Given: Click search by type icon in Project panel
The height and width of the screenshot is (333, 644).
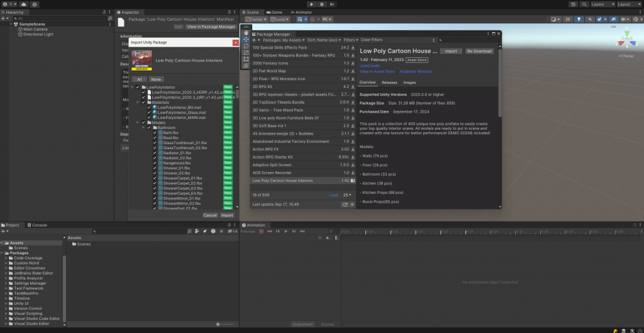Looking at the screenshot, I should pos(197,232).
